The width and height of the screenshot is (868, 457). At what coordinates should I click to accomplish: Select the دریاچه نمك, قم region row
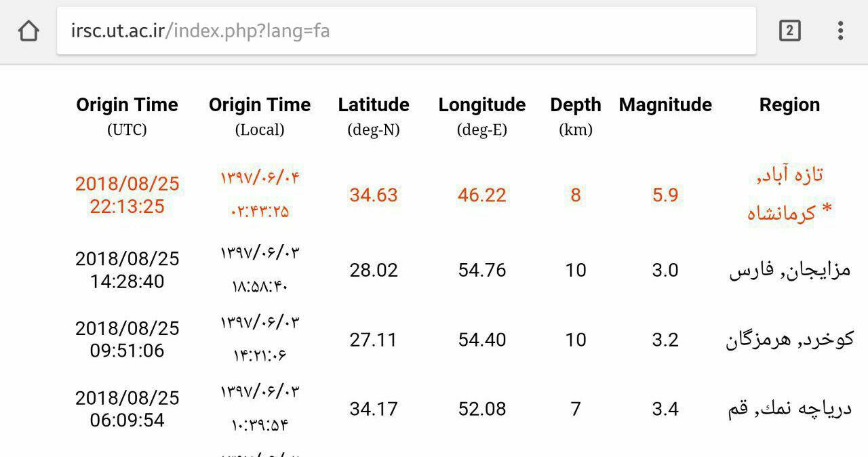789,409
